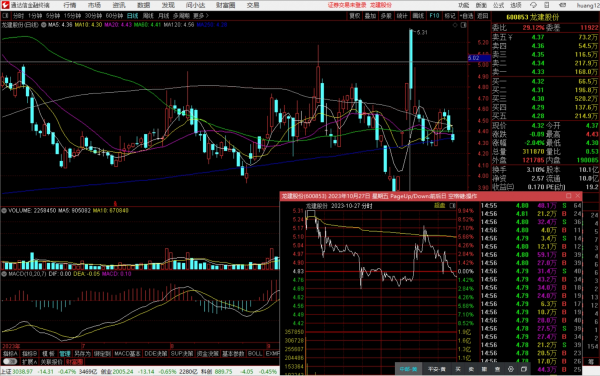Screen dimensions: 600x376
Task: Open the 市场 menu
Action: [x=94, y=5]
